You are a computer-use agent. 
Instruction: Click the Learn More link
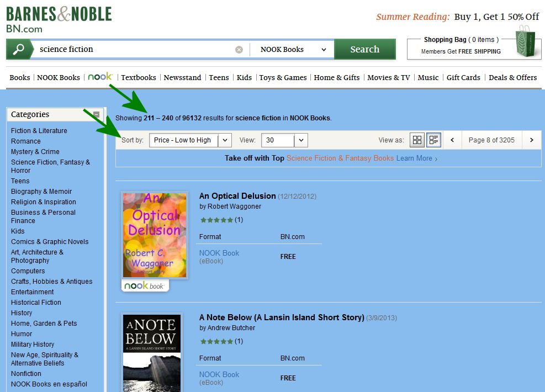pyautogui.click(x=417, y=158)
